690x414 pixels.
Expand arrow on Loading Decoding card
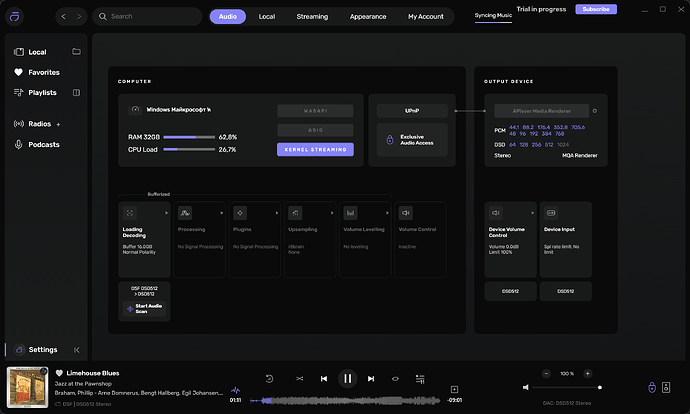166,213
